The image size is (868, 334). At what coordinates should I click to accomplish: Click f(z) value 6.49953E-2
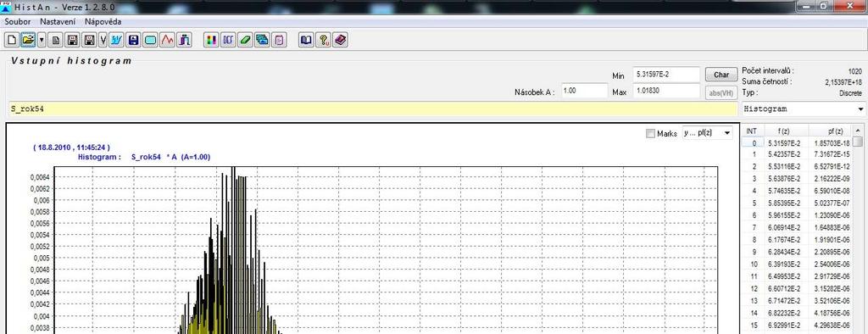tap(783, 276)
